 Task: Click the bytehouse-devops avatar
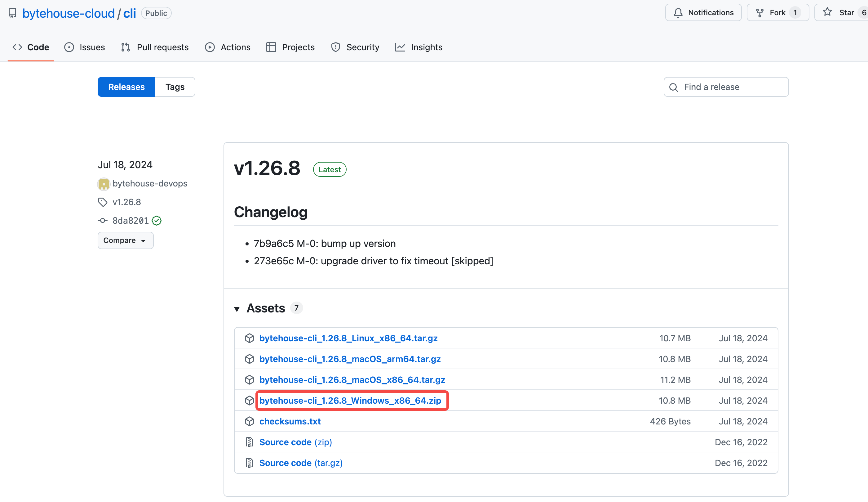tap(103, 184)
